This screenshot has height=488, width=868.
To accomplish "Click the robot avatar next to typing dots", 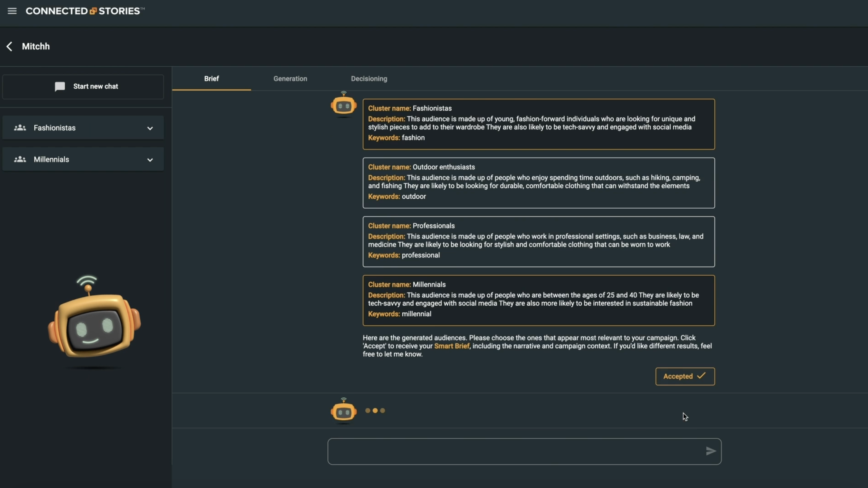I will 343,411.
